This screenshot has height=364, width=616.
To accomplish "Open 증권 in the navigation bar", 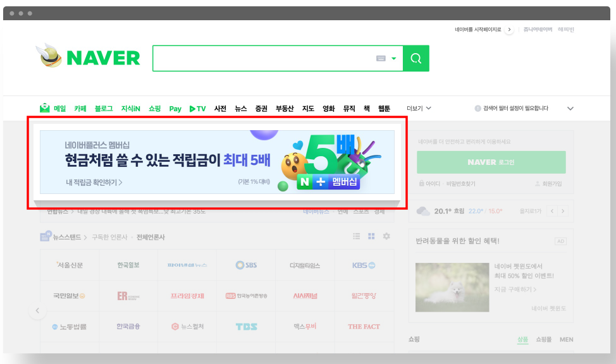I will pos(261,108).
